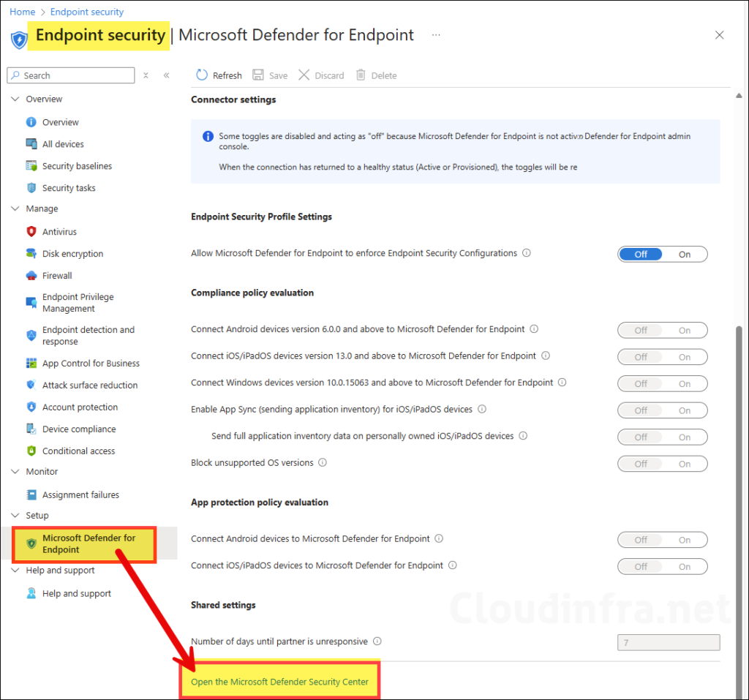Click the Conditional access icon

pos(31,451)
